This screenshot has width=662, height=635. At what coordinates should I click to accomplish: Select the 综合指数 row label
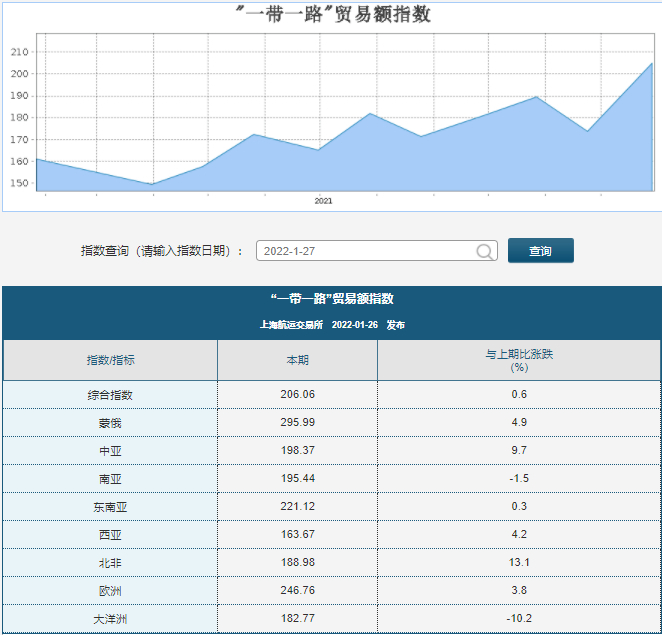110,395
